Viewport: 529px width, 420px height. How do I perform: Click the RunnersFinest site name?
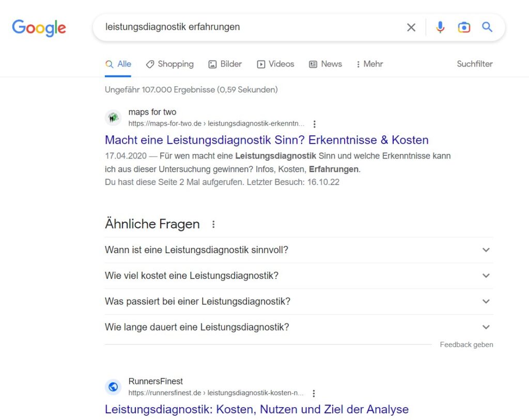(x=155, y=381)
